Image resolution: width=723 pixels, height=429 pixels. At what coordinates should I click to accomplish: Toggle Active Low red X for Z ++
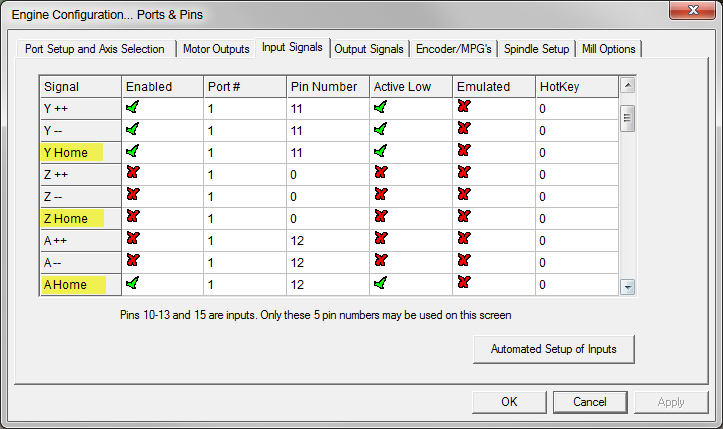pos(381,173)
